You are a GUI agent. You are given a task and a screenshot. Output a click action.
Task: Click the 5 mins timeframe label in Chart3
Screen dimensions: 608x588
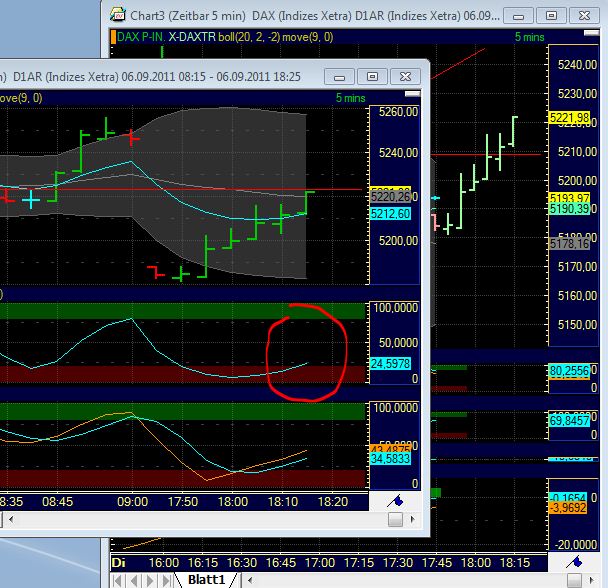[529, 37]
